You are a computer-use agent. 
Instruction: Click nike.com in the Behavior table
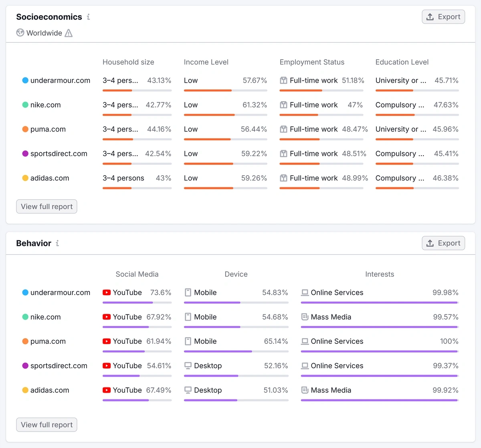pyautogui.click(x=46, y=317)
